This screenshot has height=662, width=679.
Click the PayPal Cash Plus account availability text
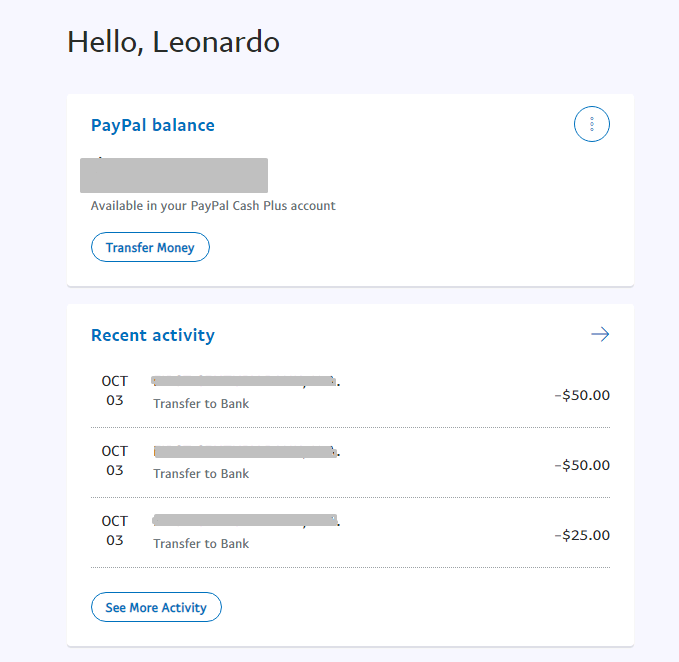coord(213,206)
